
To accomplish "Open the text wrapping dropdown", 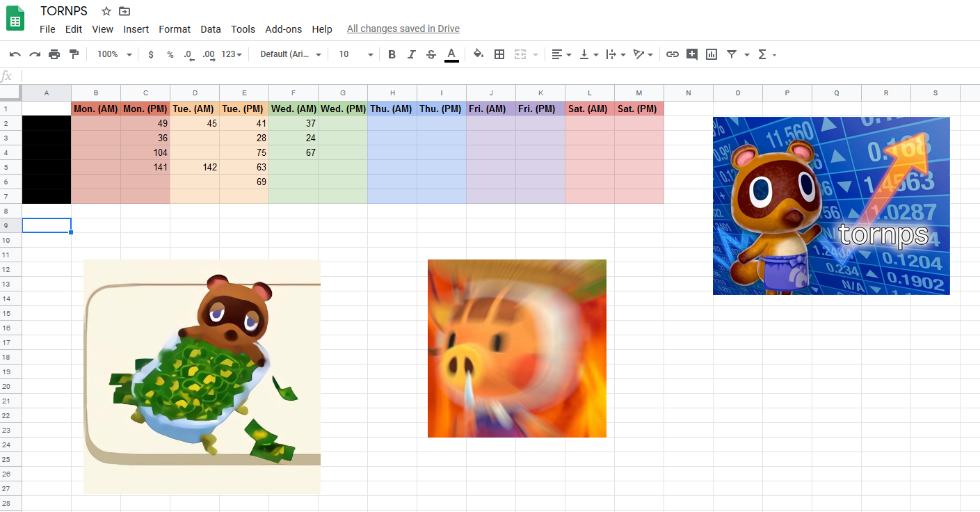I will point(616,54).
